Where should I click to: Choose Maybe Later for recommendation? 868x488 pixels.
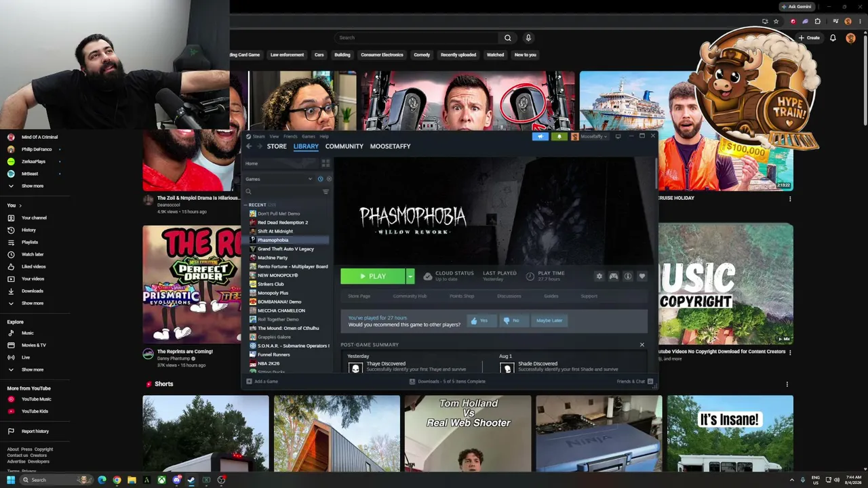[x=549, y=321]
